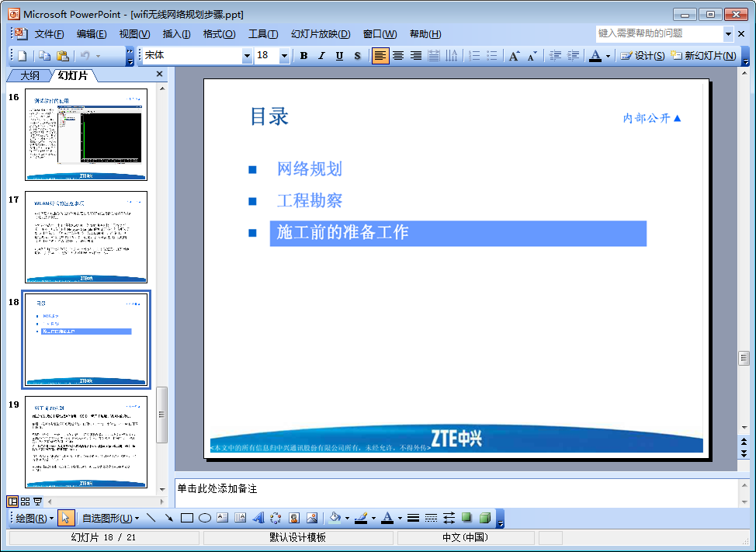Open the 编辑(E) menu
The width and height of the screenshot is (756, 552).
pyautogui.click(x=92, y=34)
